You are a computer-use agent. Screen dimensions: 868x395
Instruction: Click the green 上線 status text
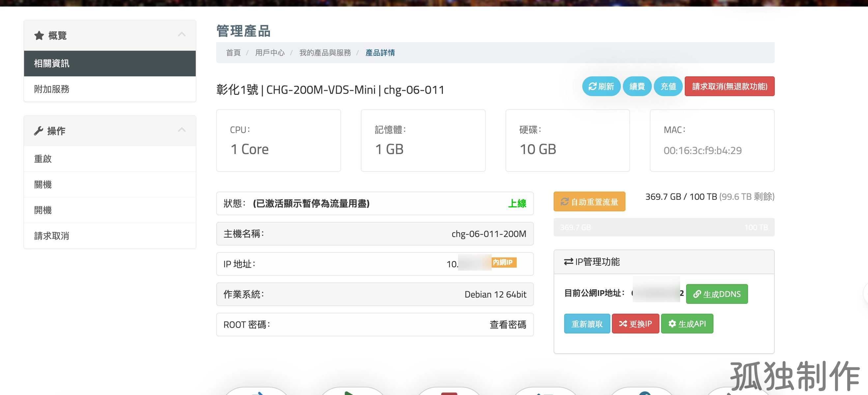[x=517, y=203]
